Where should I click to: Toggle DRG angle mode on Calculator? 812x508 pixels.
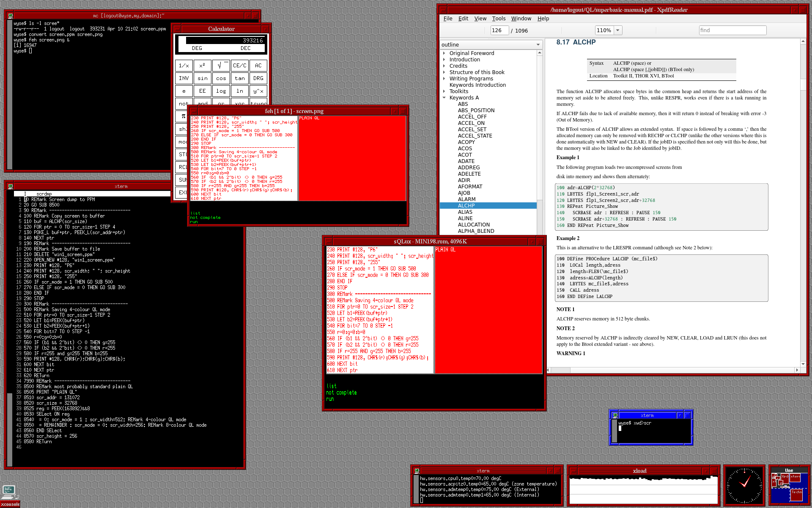click(x=258, y=78)
